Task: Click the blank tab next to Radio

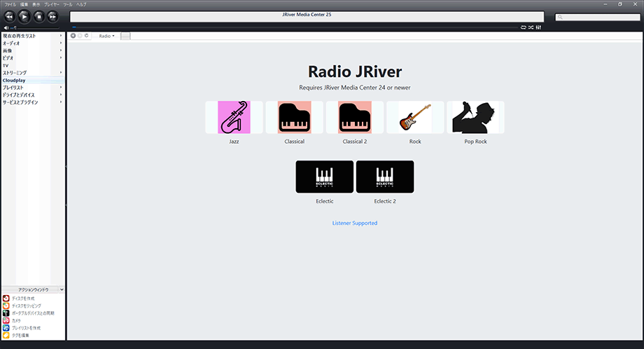Action: coord(125,36)
